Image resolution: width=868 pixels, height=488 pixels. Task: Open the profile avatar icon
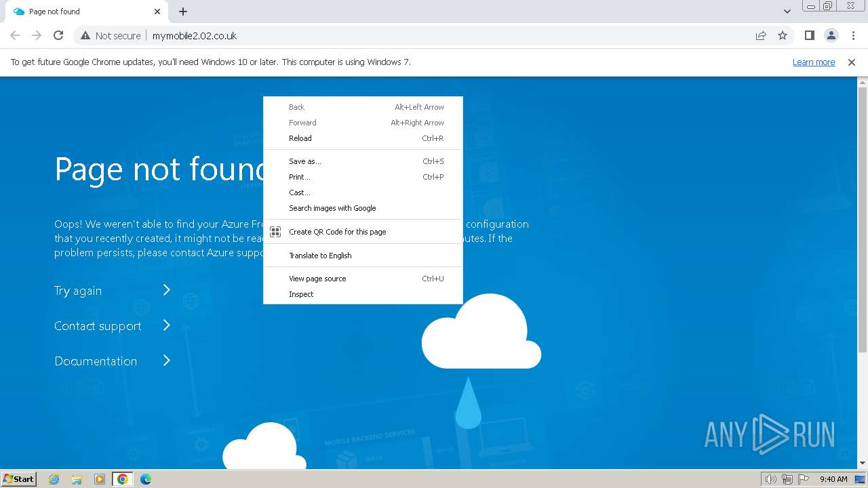[831, 35]
